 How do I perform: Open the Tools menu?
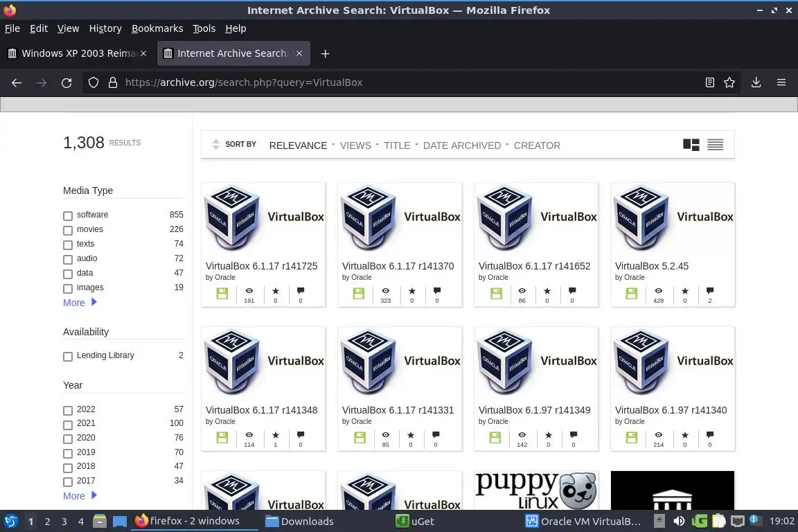[204, 28]
